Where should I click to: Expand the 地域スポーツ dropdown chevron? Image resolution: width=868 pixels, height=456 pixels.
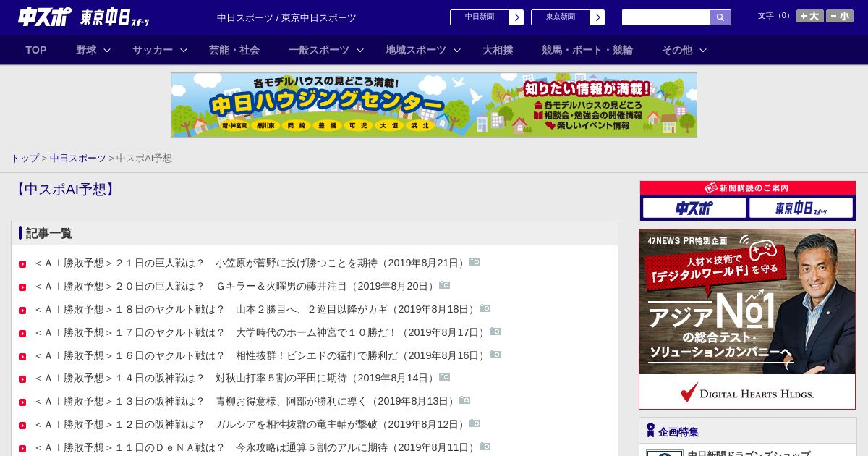(457, 51)
